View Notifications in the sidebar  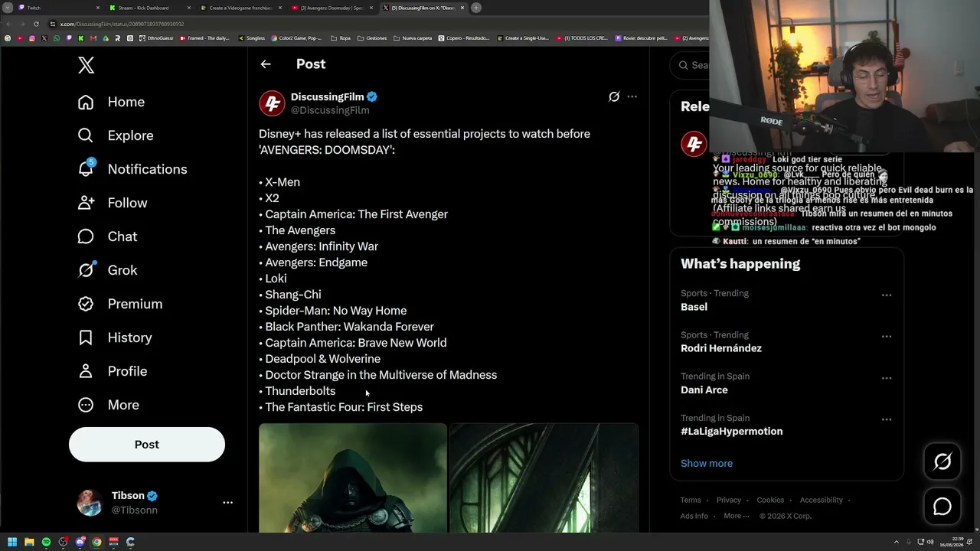[x=132, y=169]
